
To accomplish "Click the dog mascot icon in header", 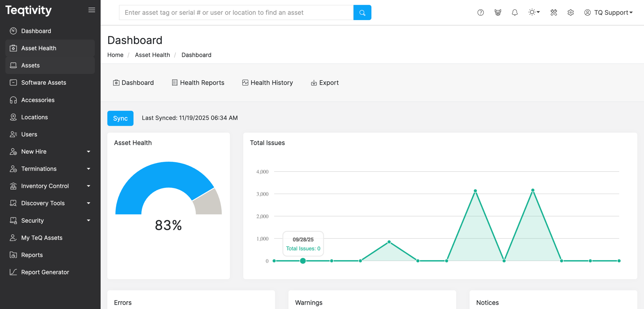I will point(498,13).
